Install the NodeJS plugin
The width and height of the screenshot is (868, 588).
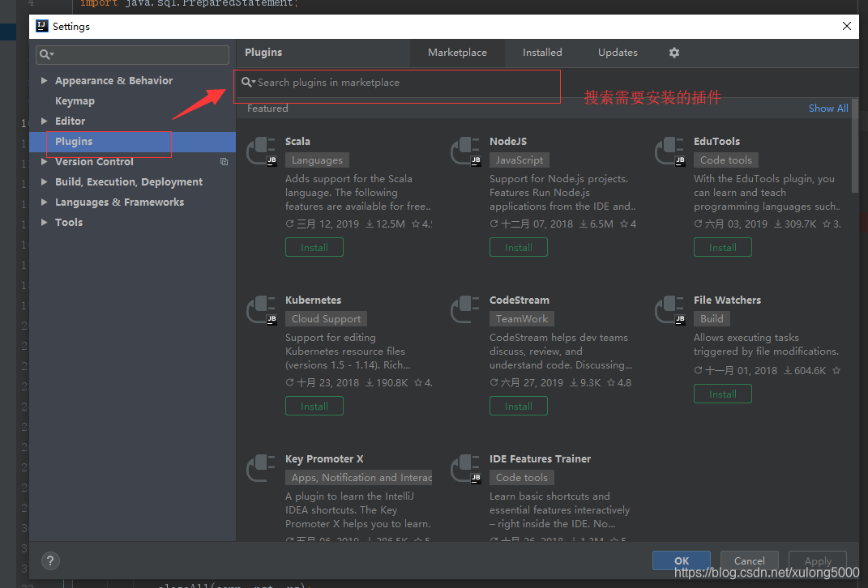click(518, 247)
